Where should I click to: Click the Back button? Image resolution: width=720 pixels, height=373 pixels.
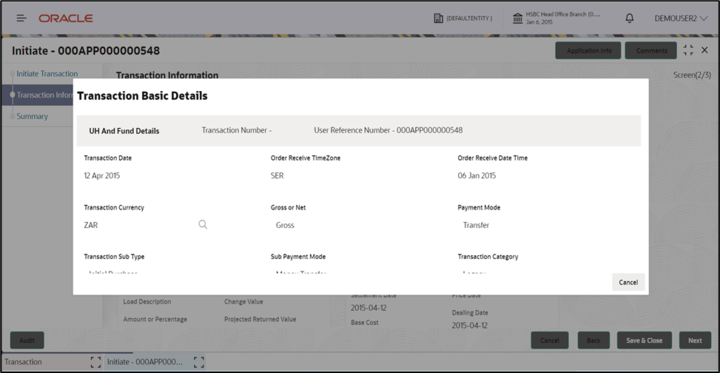tap(593, 340)
